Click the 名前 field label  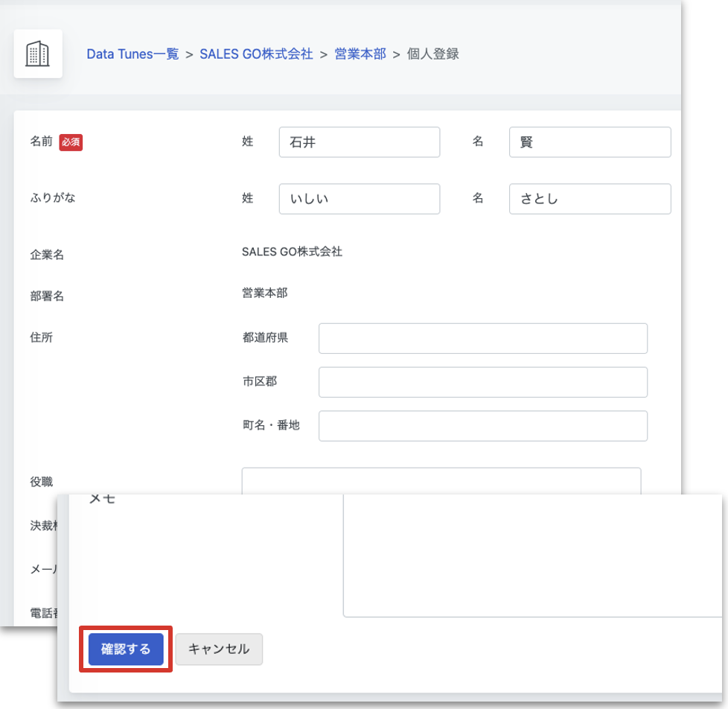point(42,142)
